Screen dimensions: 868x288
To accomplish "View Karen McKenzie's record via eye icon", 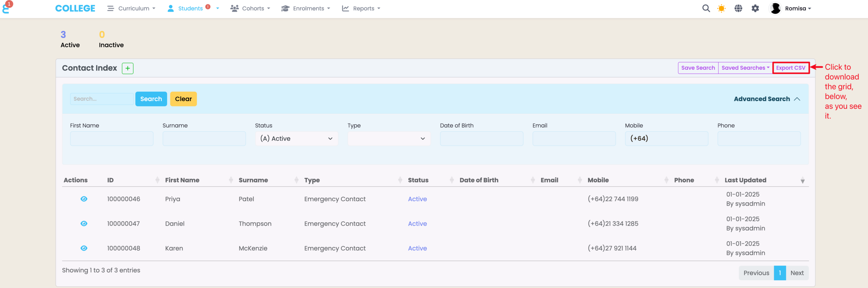I will pyautogui.click(x=84, y=248).
